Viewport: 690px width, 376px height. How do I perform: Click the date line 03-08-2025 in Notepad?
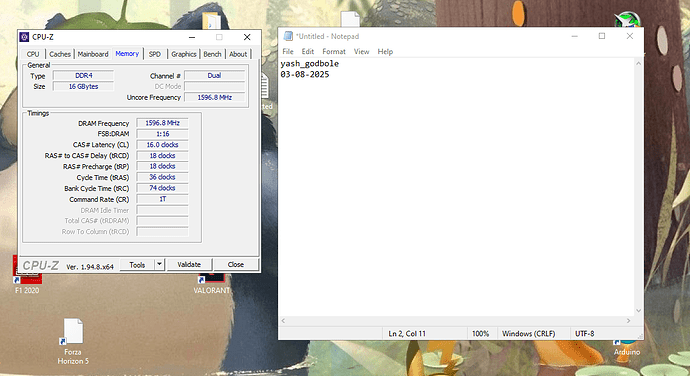(x=305, y=74)
